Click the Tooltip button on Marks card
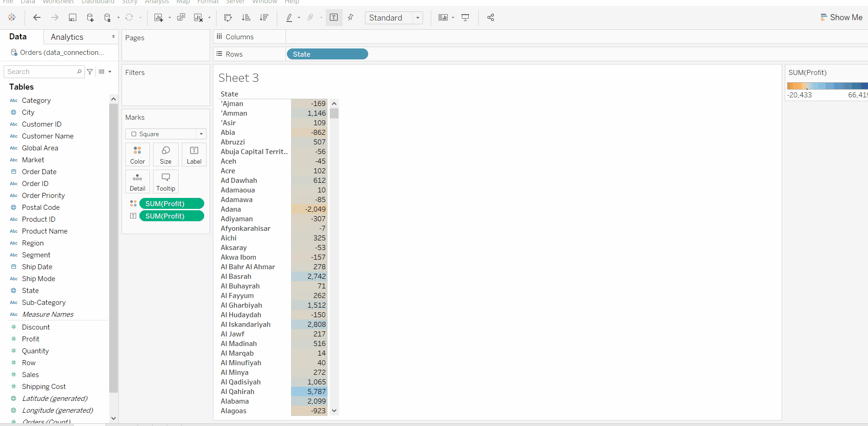868x426 pixels. click(x=166, y=181)
